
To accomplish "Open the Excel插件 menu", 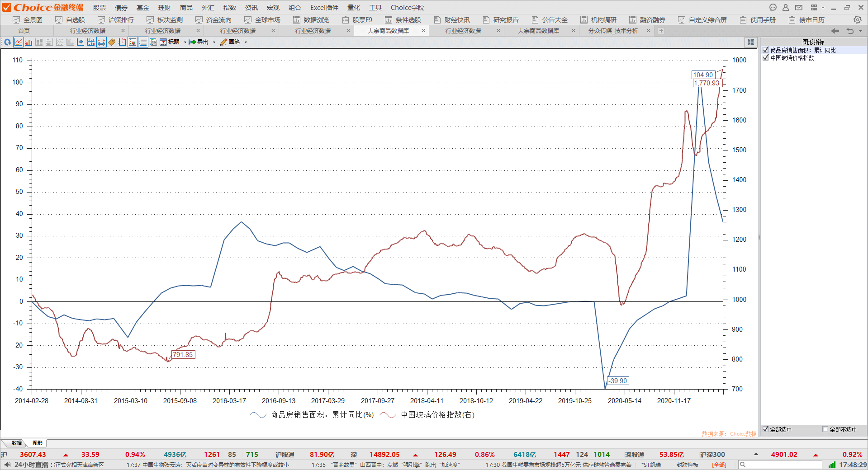I will 324,7.
